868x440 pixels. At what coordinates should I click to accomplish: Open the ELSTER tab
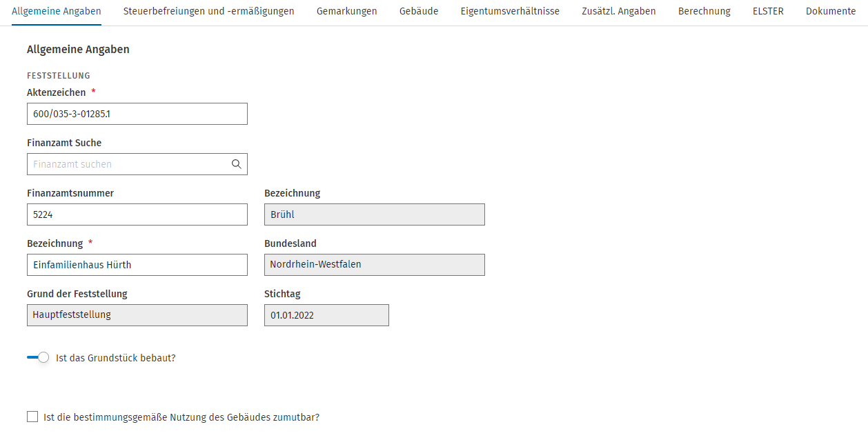click(768, 11)
